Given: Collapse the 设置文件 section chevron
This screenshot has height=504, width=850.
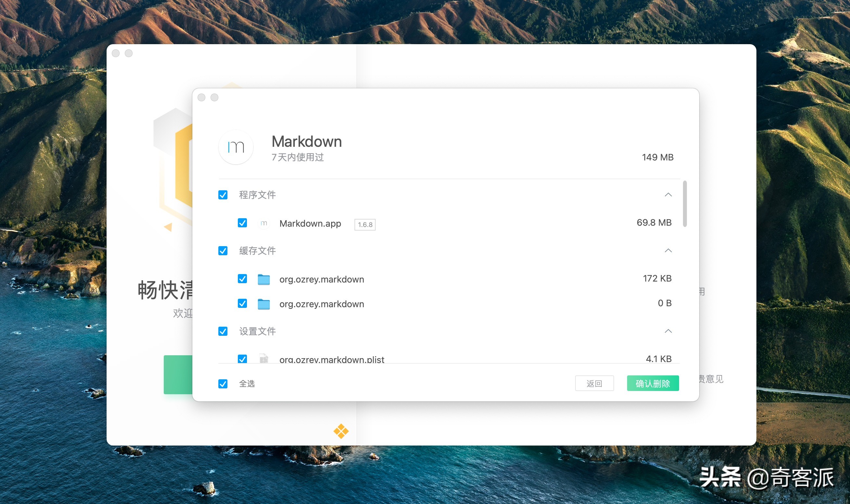Looking at the screenshot, I should [x=668, y=331].
